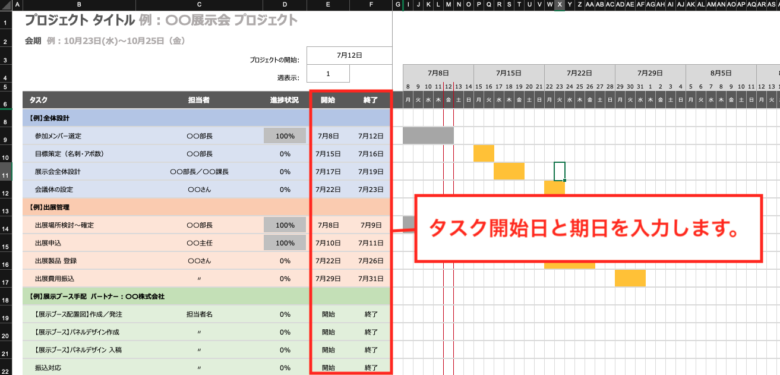Select the ○○部長/○○課長 assignee cell
Screen dimensions: 780x375
click(x=199, y=172)
